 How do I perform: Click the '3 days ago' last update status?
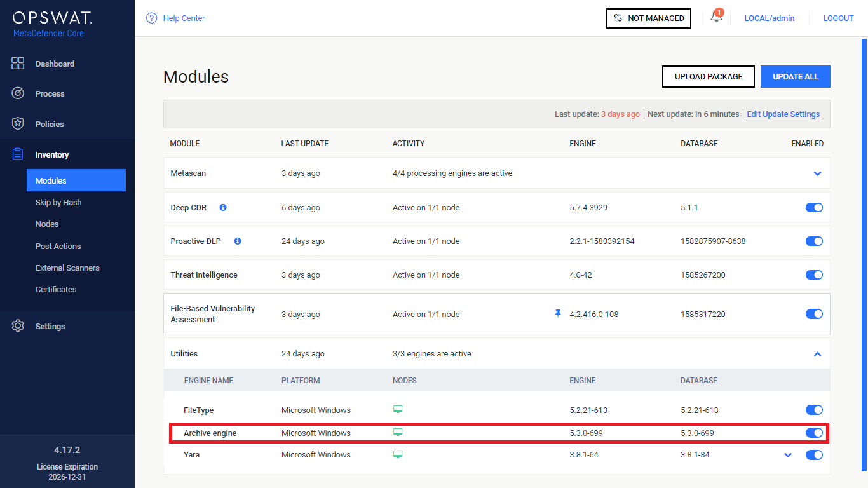(620, 114)
